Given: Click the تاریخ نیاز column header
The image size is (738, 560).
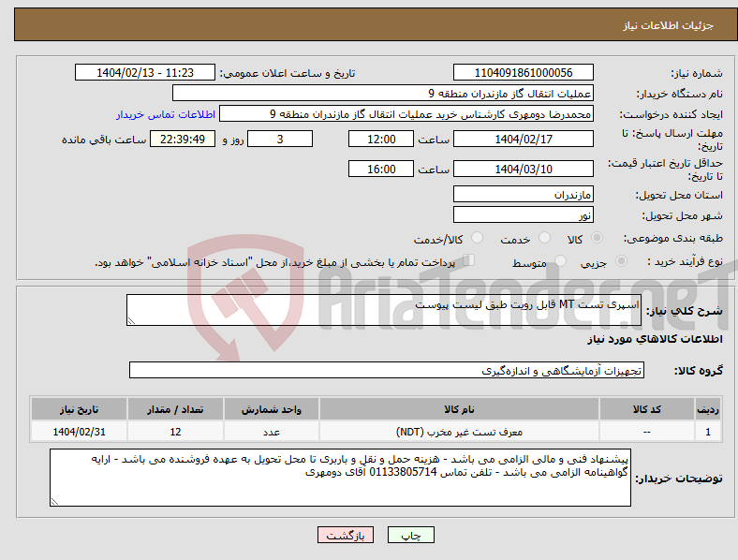Looking at the screenshot, I should [x=79, y=409].
